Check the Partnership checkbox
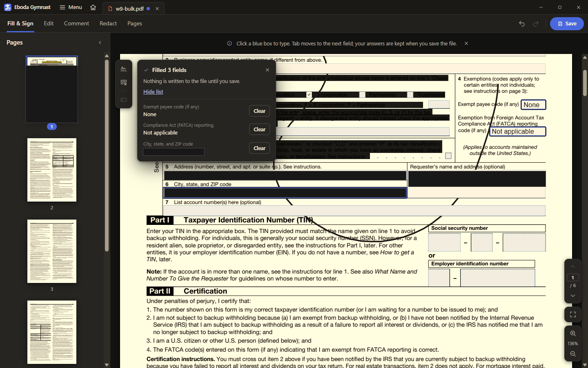588x368 pixels. pos(362,94)
